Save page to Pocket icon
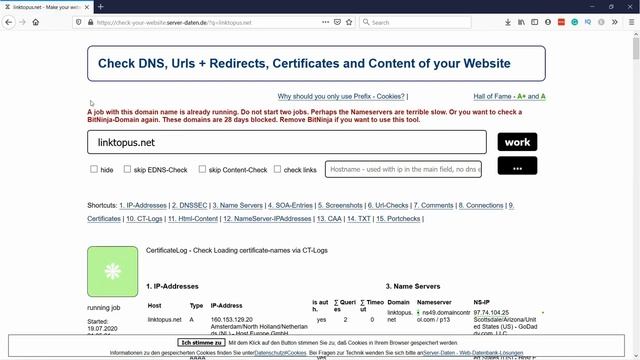This screenshot has width=640, height=360. click(x=337, y=22)
